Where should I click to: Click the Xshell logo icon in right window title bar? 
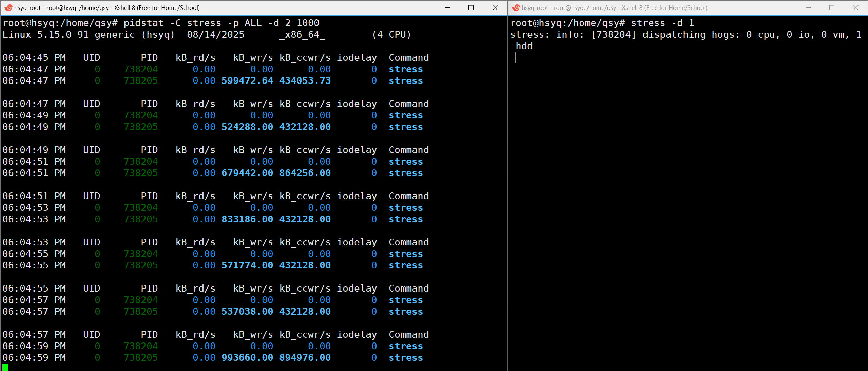coord(516,7)
